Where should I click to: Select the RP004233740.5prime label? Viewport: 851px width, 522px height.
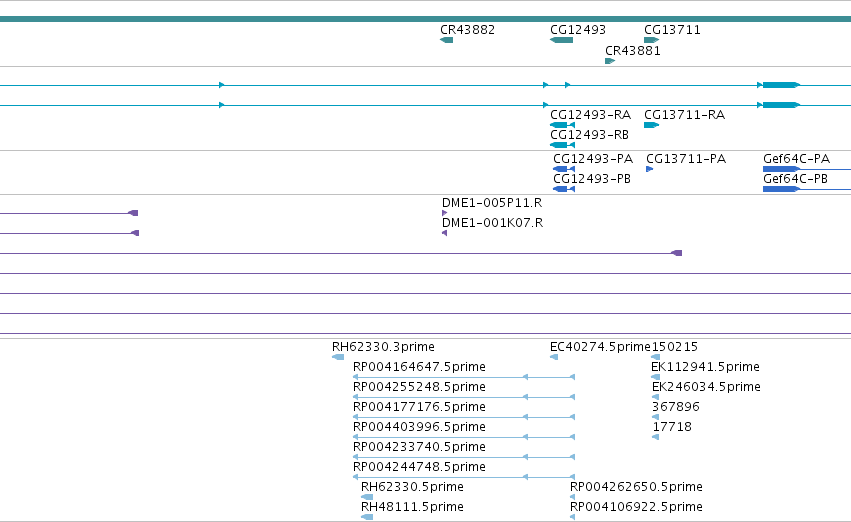[x=419, y=447]
